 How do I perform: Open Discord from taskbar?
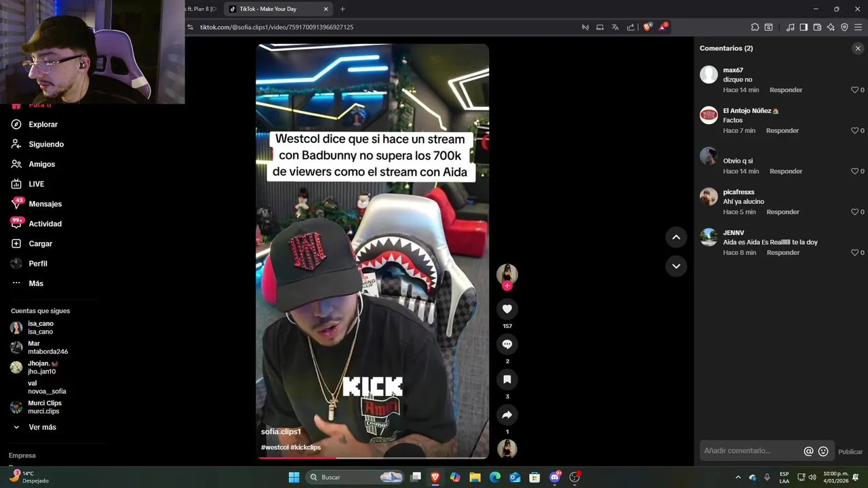pos(555,477)
